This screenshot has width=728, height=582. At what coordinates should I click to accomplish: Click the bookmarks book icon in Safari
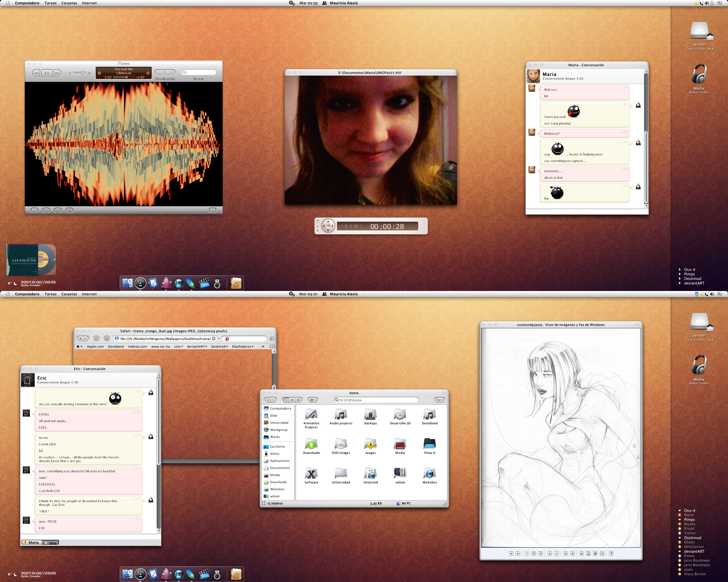click(x=272, y=346)
